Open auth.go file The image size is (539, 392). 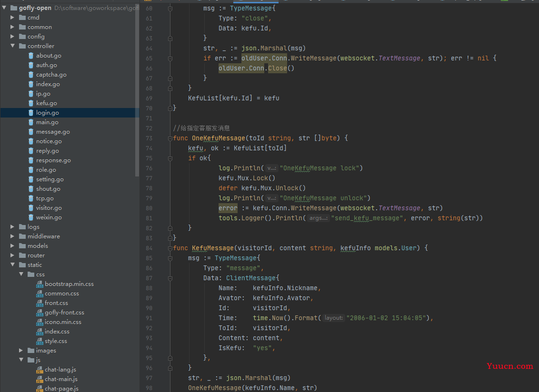tap(46, 65)
